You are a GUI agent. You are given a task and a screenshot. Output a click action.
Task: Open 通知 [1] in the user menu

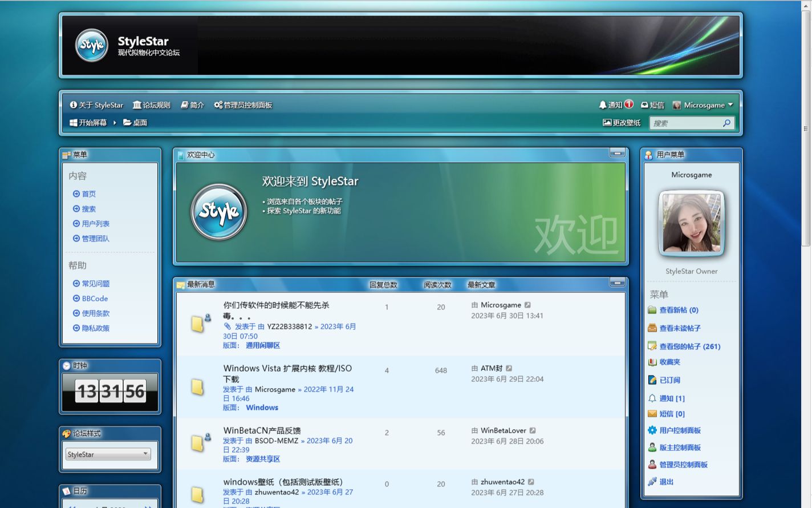pos(672,398)
